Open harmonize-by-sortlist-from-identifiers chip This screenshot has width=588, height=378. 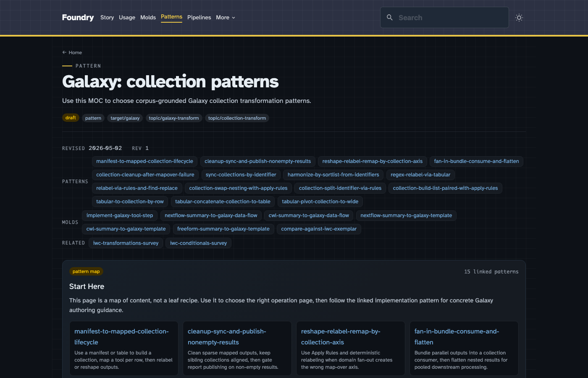(333, 175)
